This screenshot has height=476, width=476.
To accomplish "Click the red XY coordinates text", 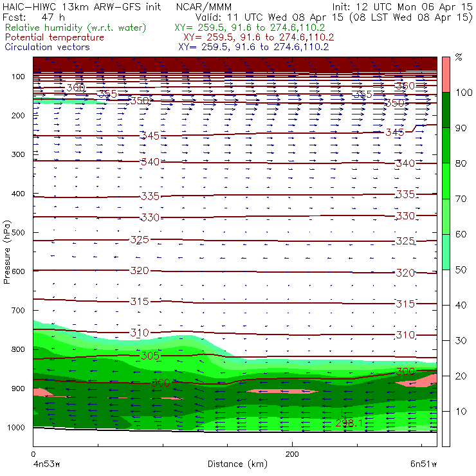I will click(x=259, y=37).
